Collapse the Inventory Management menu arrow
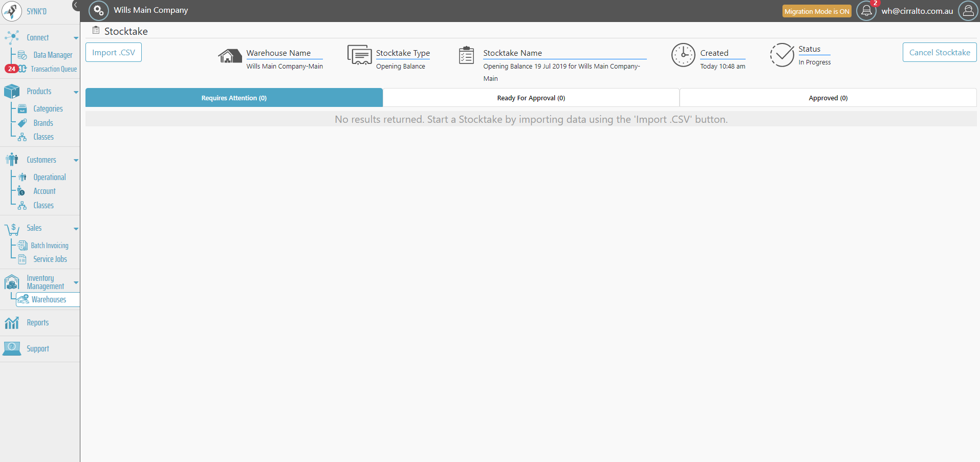 76,282
